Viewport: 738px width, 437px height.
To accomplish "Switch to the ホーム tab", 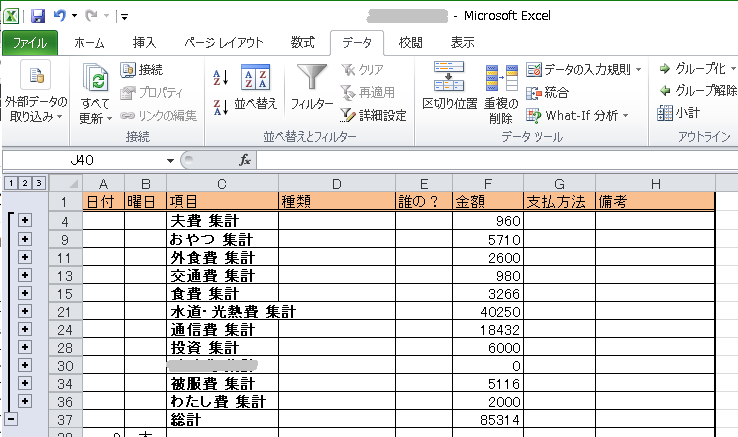I will pyautogui.click(x=89, y=43).
